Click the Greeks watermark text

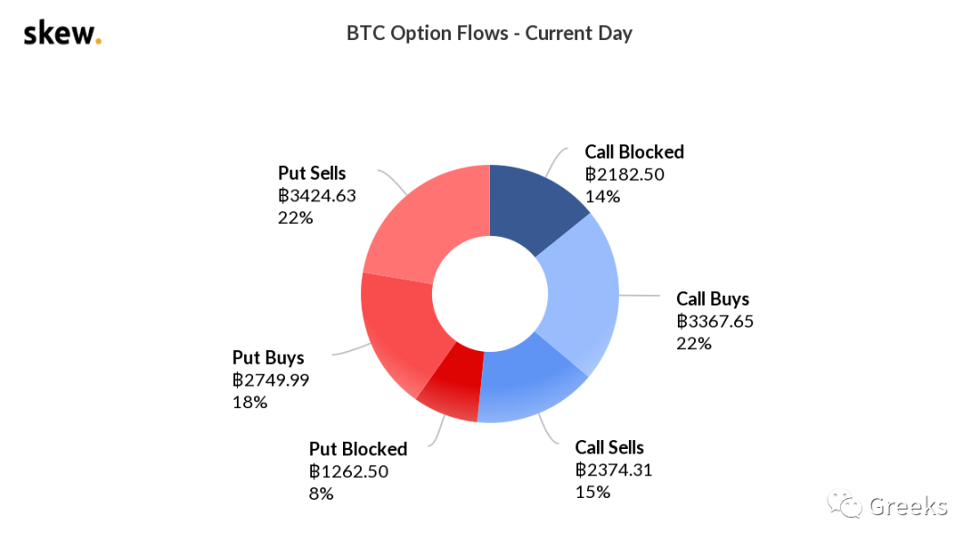coord(908,506)
